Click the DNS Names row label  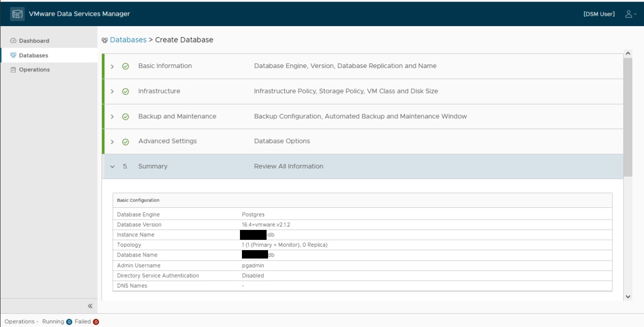pos(132,286)
